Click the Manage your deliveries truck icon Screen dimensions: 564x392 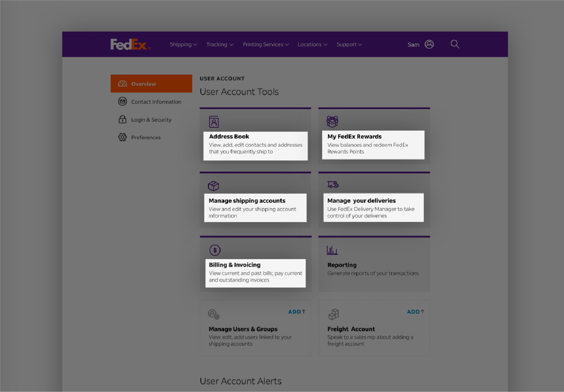click(x=333, y=185)
